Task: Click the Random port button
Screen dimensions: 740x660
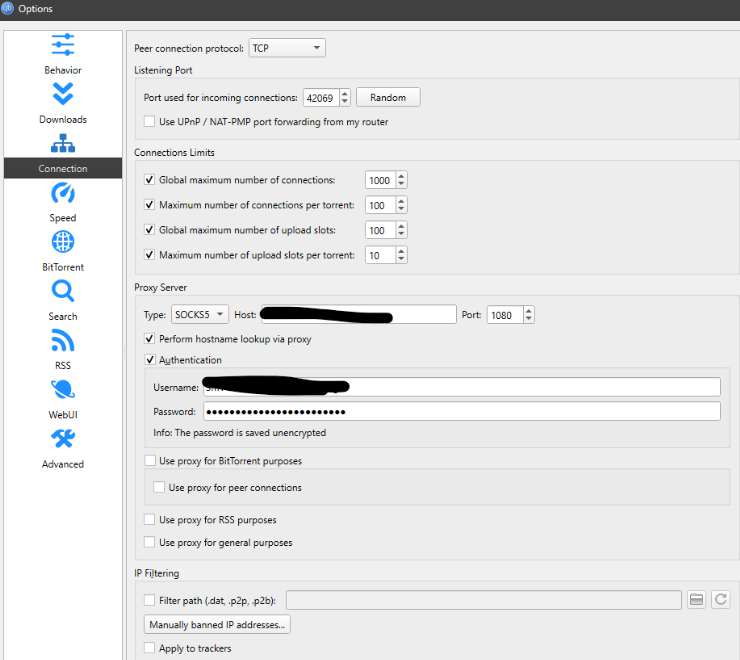Action: [388, 97]
